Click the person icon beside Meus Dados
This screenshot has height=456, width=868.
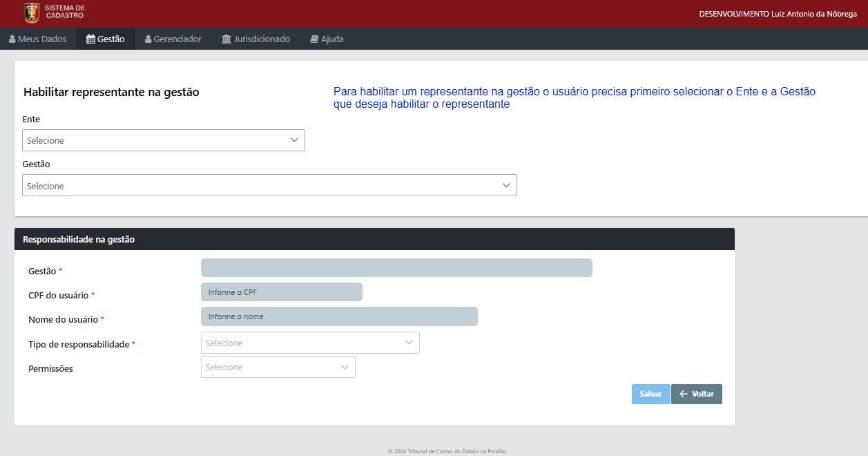12,39
